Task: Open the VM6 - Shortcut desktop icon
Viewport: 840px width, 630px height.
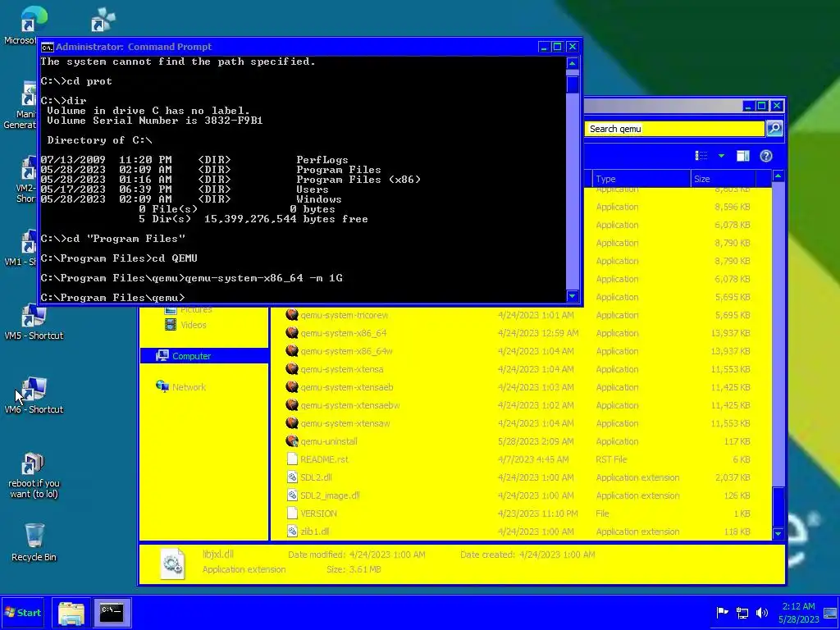Action: point(33,395)
